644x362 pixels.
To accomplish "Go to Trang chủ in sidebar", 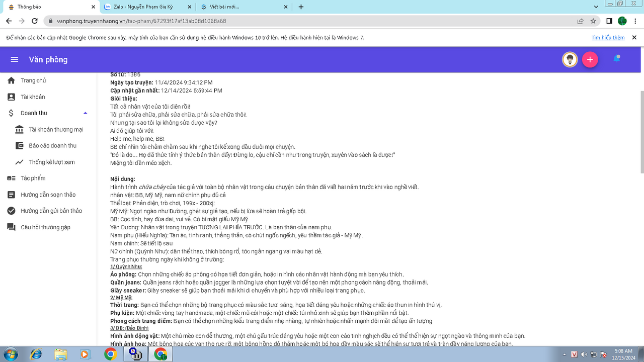I will coord(33,80).
